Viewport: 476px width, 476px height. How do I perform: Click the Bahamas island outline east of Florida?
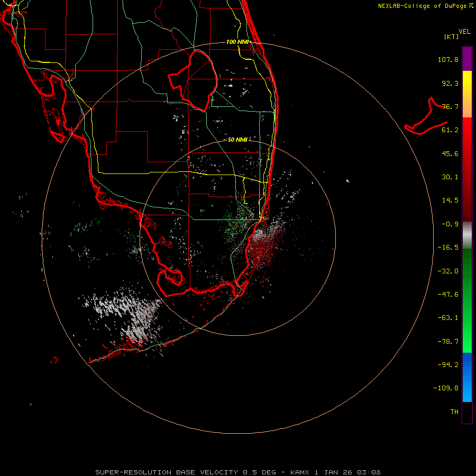coord(426,116)
